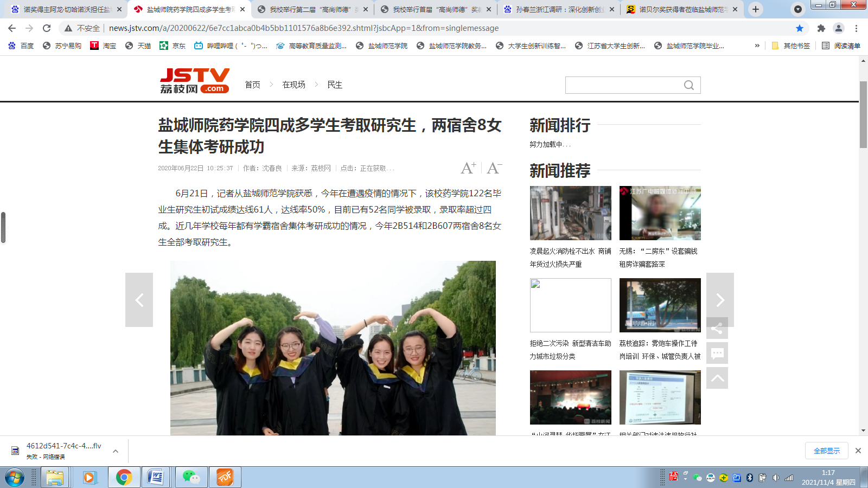The width and height of the screenshot is (868, 488).
Task: Bookmark page using the star icon
Action: point(799,28)
